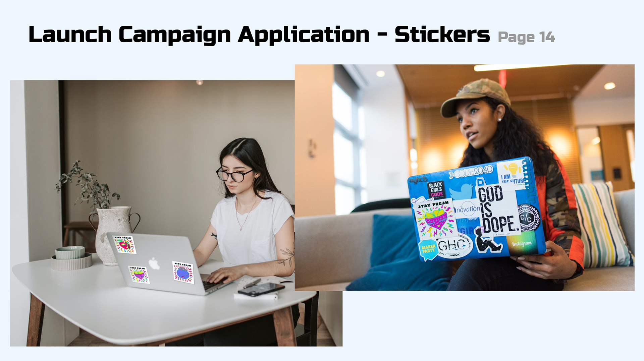
Task: Click the Instagram logo sticker
Action: (522, 243)
